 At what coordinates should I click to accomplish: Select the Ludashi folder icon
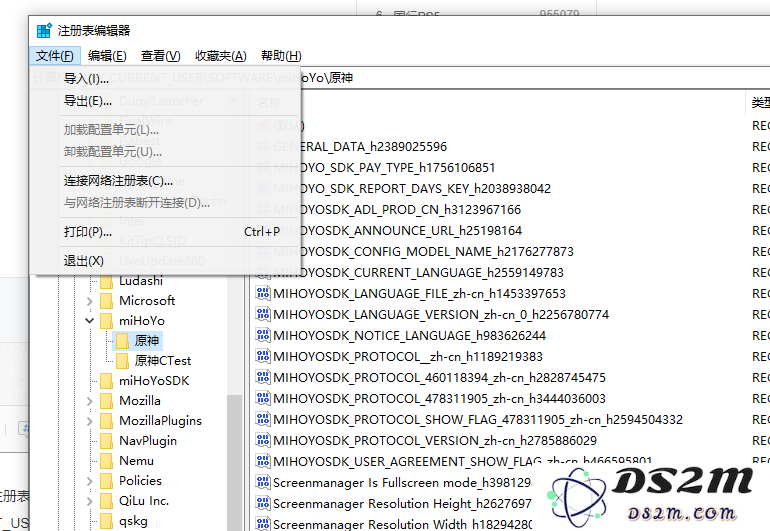tap(106, 281)
